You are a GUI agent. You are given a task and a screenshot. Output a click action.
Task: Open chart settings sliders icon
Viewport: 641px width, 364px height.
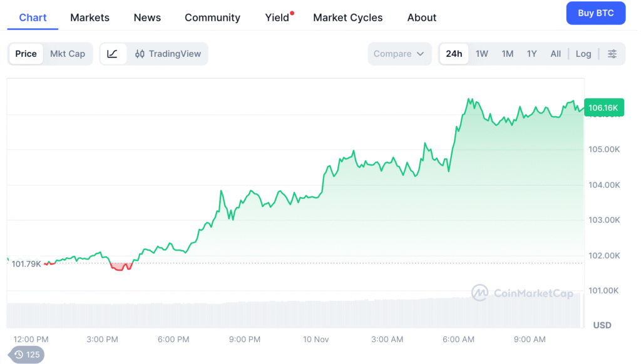(612, 54)
